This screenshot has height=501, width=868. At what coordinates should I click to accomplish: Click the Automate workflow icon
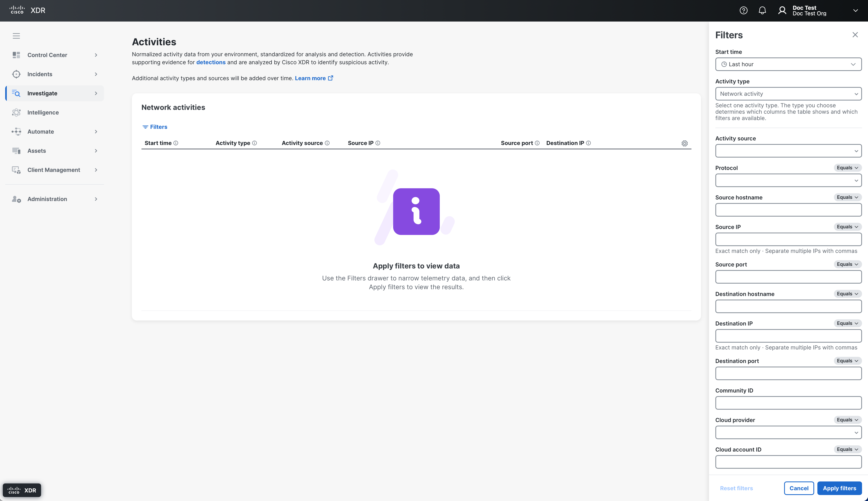[16, 131]
